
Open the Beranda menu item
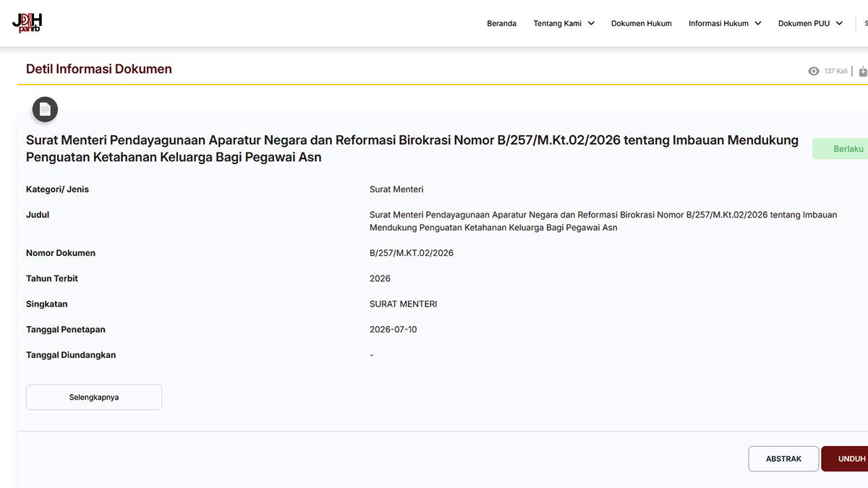[502, 23]
